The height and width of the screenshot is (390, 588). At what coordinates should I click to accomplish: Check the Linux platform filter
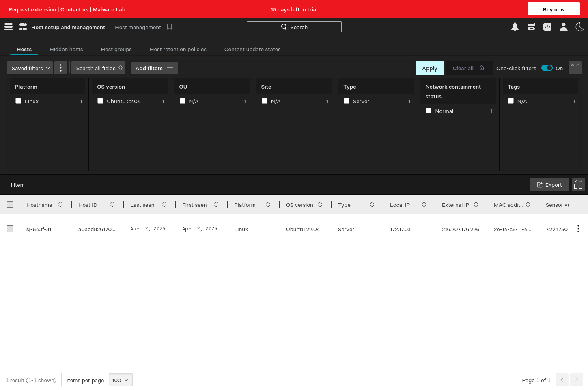(x=18, y=101)
